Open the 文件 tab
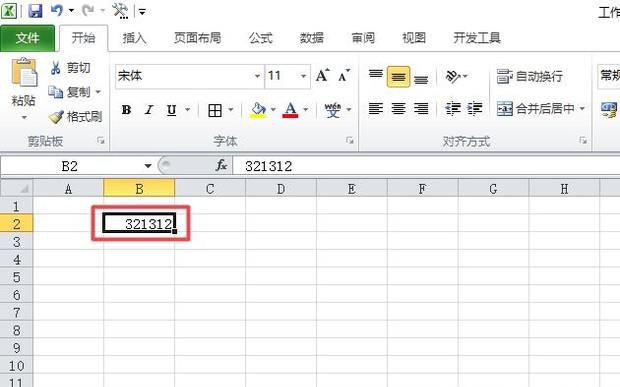Viewport: 620px width, 387px height. pos(28,38)
